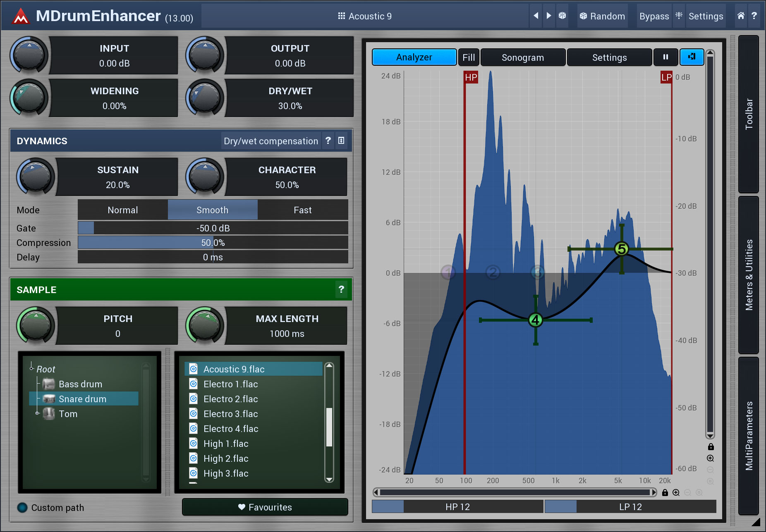Open the Acoustic 9 preset selector
The height and width of the screenshot is (532, 766).
pos(365,16)
